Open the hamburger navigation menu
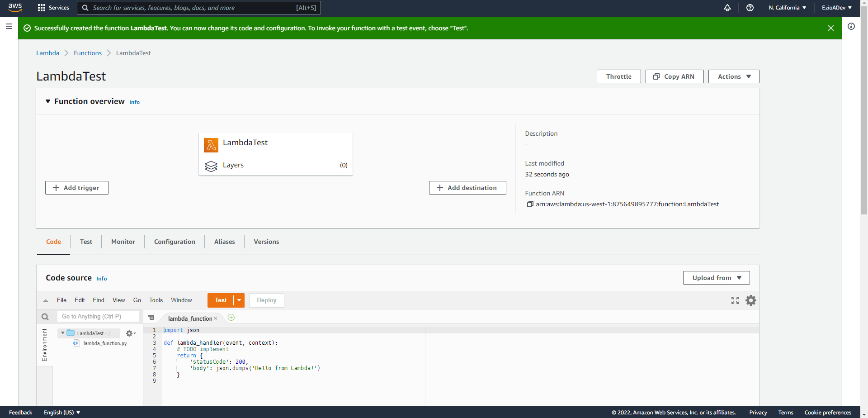Screen dimensions: 868x418 9,26
